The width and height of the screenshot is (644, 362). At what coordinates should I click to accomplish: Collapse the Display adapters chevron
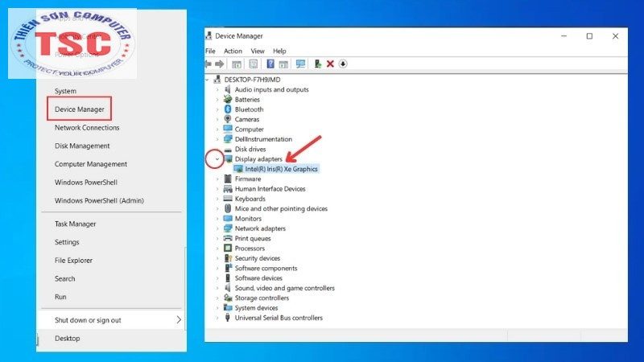coord(217,158)
